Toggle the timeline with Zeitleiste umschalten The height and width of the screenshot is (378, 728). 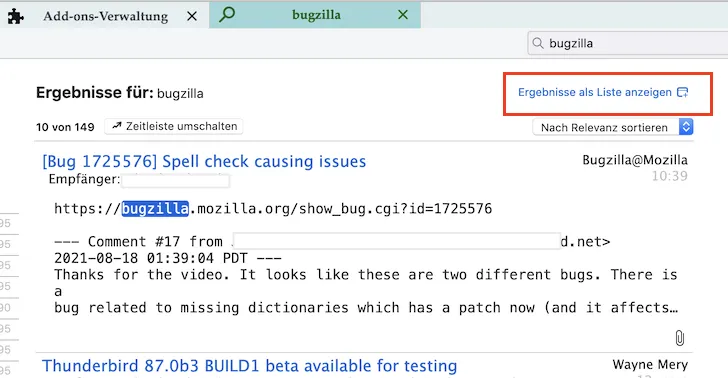[174, 126]
